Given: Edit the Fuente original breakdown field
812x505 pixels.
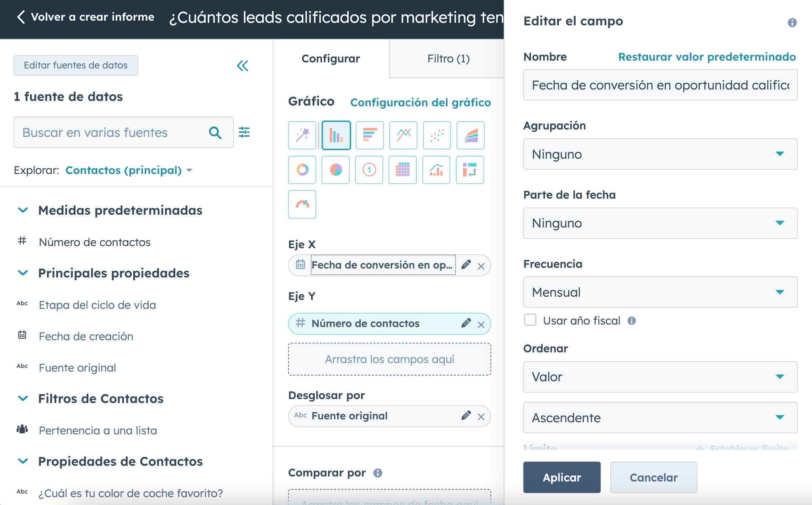Looking at the screenshot, I should coord(466,415).
